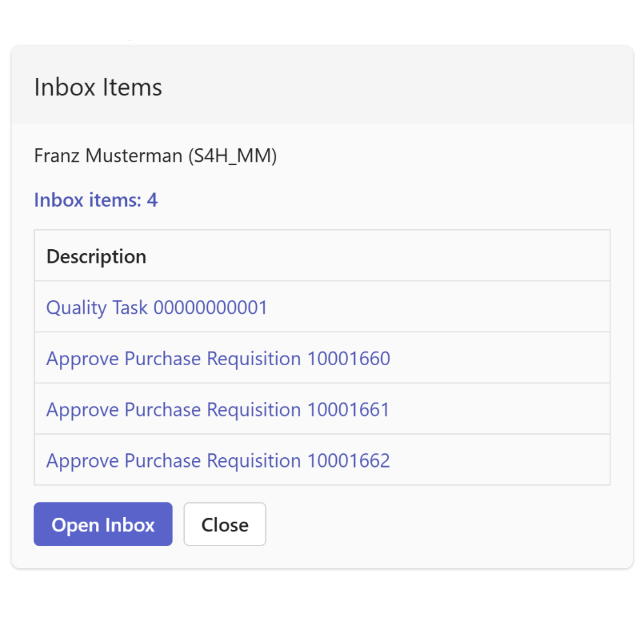
Task: Click requisition number 10001662 in the list
Action: 348,460
